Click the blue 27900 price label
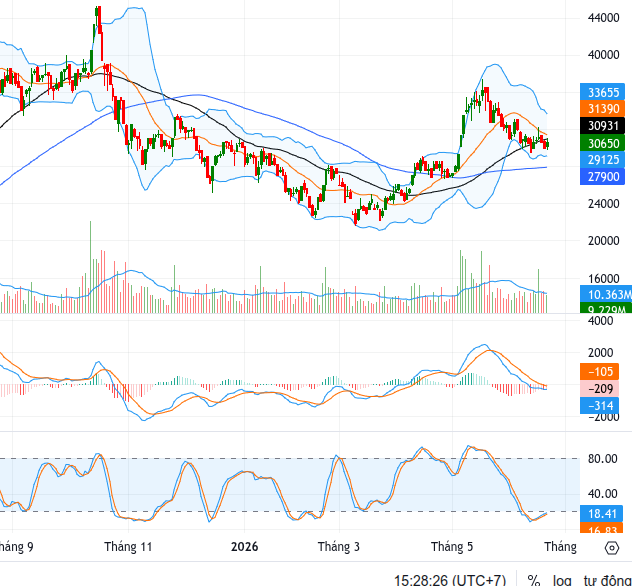The width and height of the screenshot is (632, 586). pos(602,177)
